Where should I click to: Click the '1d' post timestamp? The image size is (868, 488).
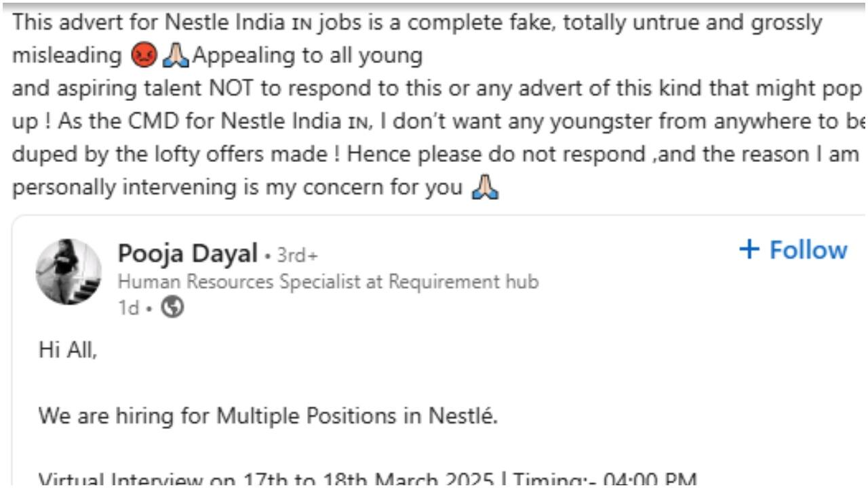pyautogui.click(x=127, y=308)
